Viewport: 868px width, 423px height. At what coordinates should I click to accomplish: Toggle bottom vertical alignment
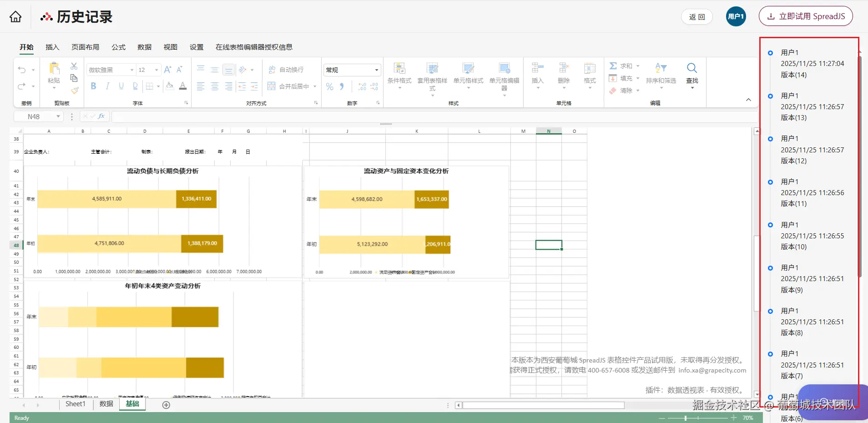tap(229, 70)
